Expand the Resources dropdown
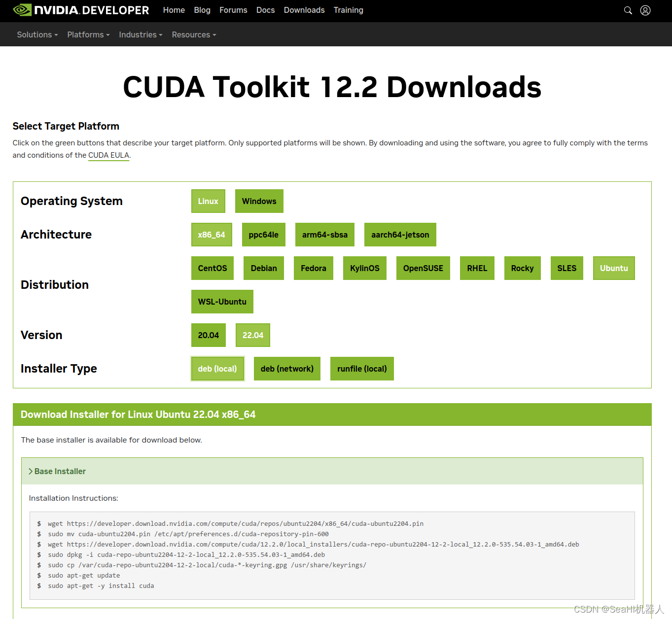Image resolution: width=672 pixels, height=619 pixels. [194, 34]
